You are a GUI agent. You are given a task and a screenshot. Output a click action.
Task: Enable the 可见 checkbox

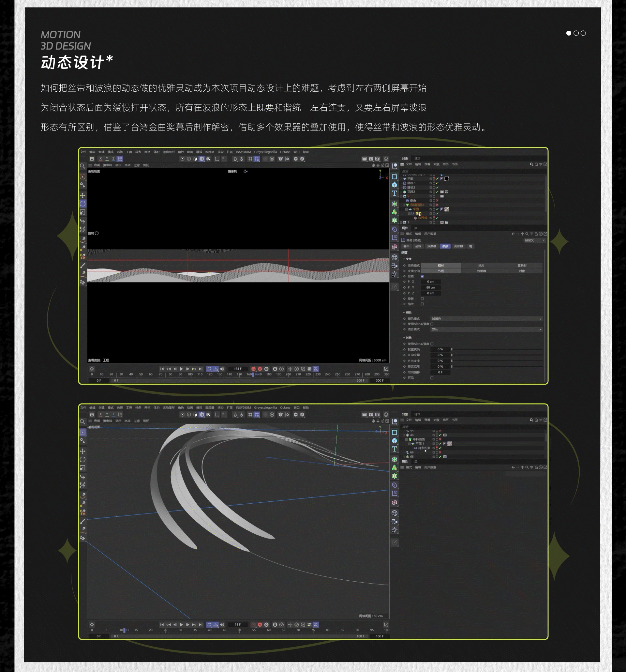pos(432,378)
